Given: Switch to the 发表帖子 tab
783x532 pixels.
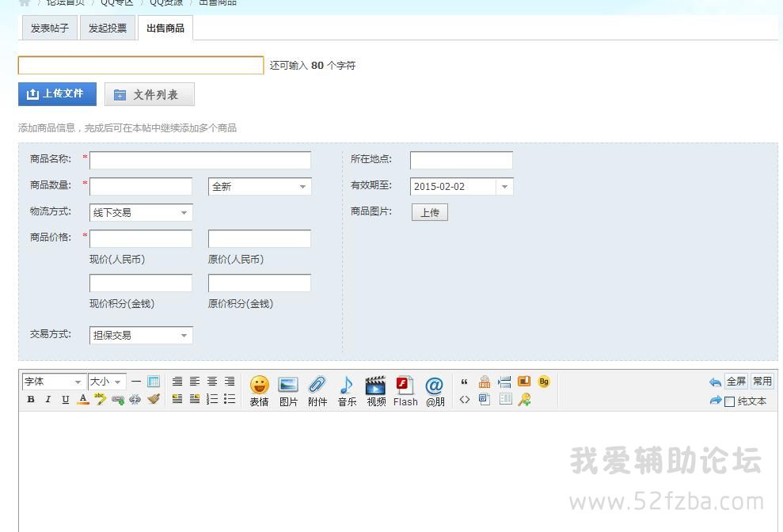Looking at the screenshot, I should 49,28.
